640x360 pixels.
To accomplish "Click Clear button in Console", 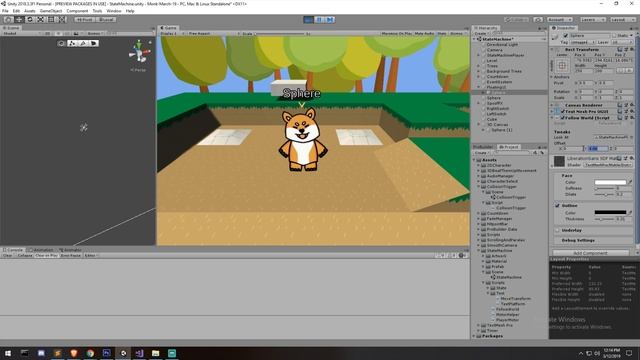I will [7, 256].
